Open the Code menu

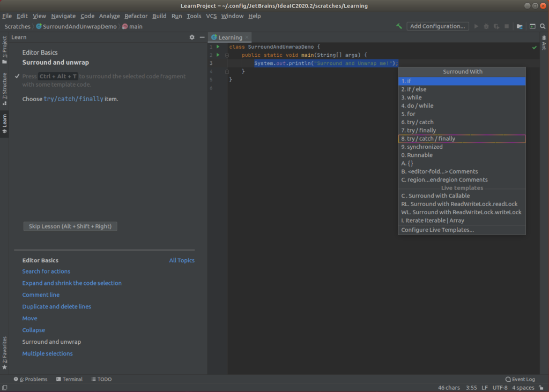[x=87, y=16]
